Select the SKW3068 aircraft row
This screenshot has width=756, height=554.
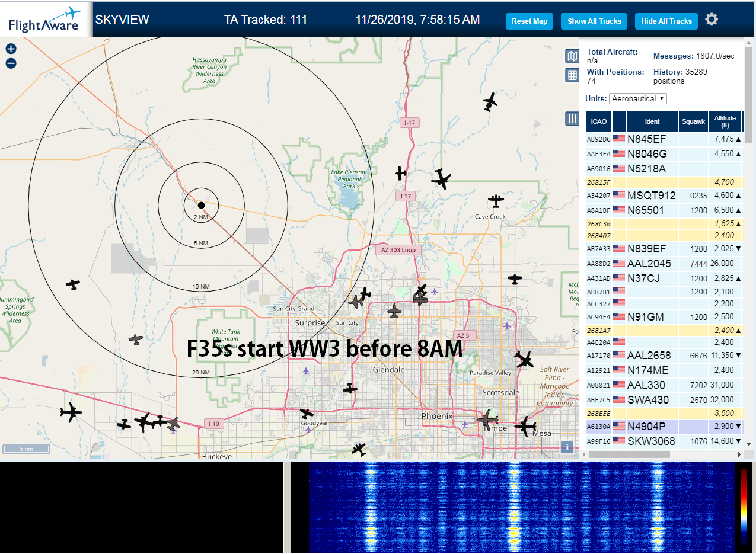[x=664, y=441]
